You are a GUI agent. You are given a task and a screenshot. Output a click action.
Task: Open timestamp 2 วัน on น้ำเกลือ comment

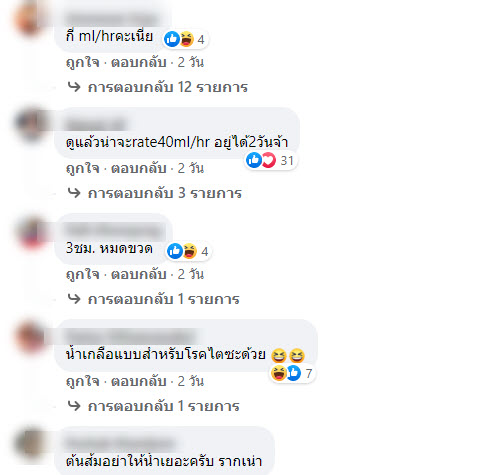pos(191,381)
